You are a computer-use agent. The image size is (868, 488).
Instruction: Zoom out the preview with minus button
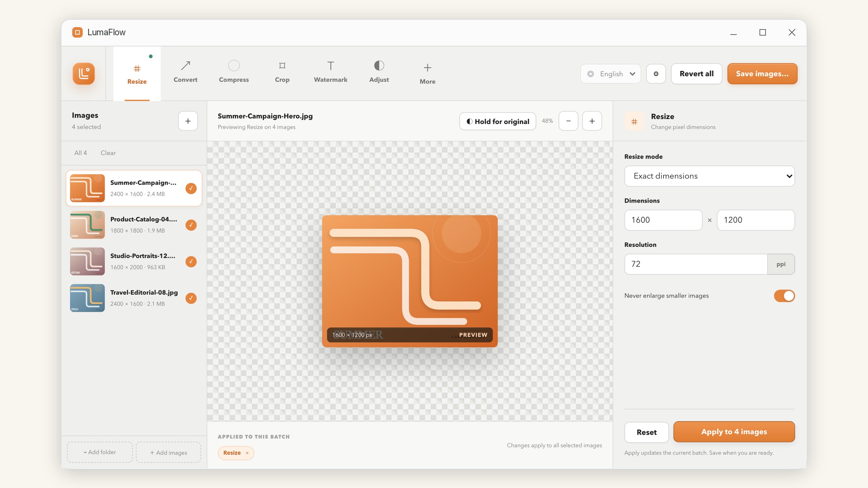click(568, 121)
